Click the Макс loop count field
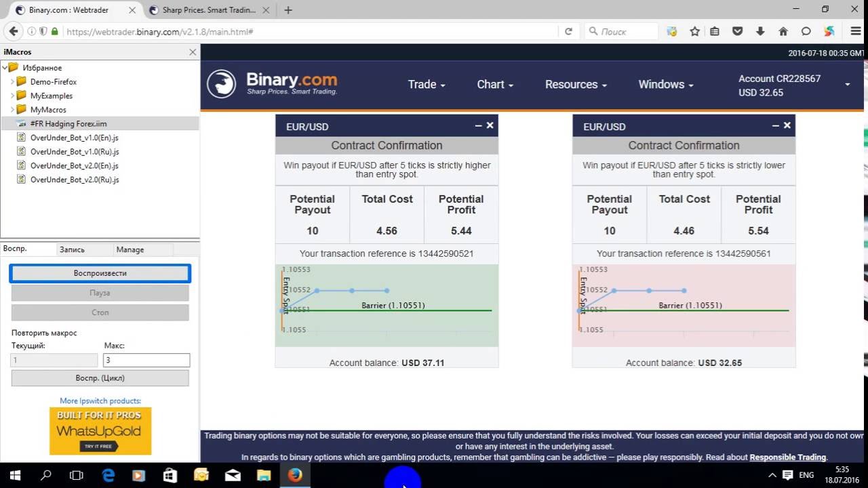Image resolution: width=868 pixels, height=488 pixels. (x=146, y=361)
